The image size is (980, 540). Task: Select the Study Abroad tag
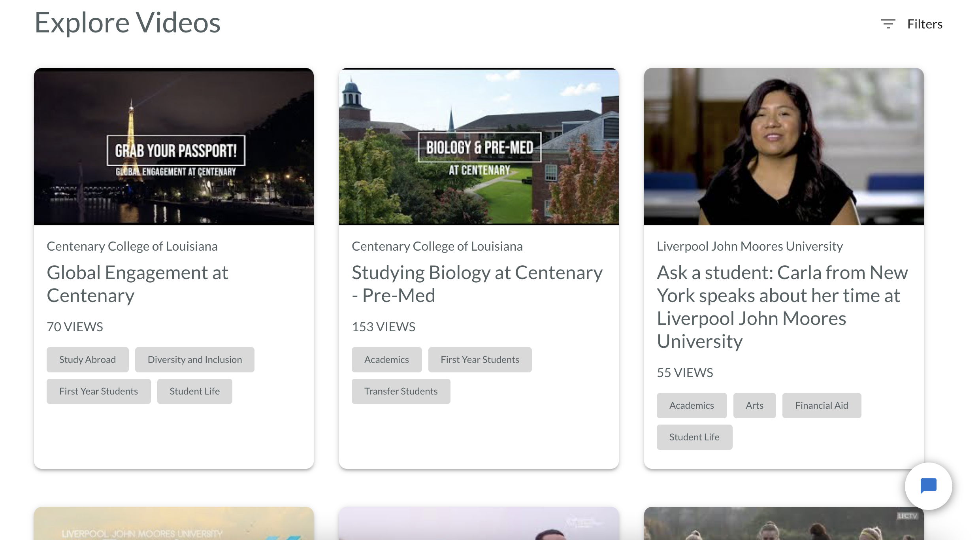[x=88, y=360]
